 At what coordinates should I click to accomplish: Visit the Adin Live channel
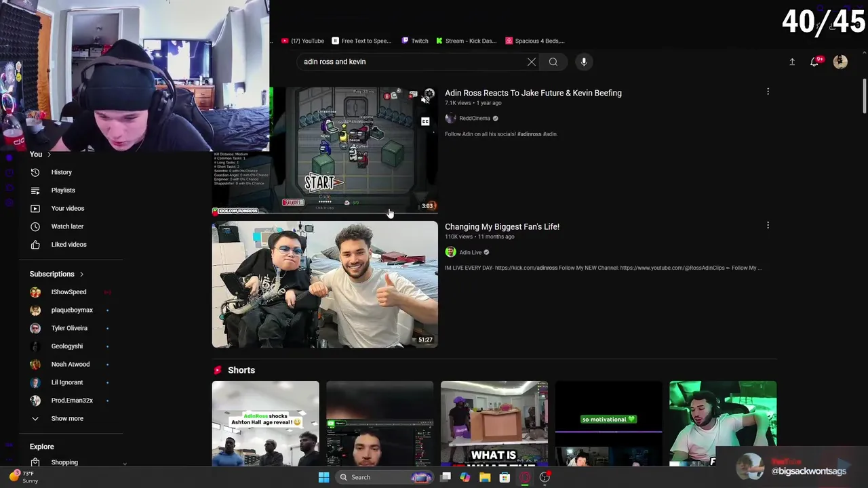tap(470, 252)
